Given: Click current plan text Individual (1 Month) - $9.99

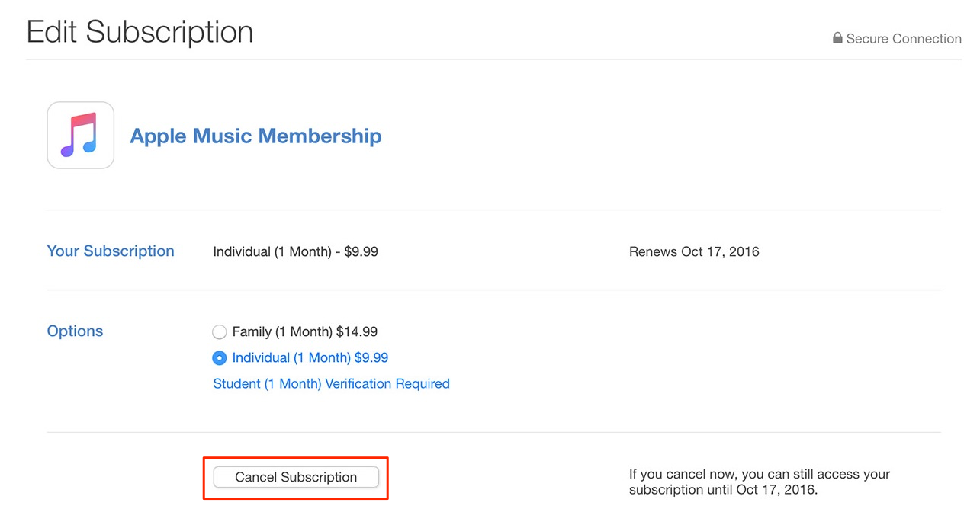Looking at the screenshot, I should tap(295, 252).
